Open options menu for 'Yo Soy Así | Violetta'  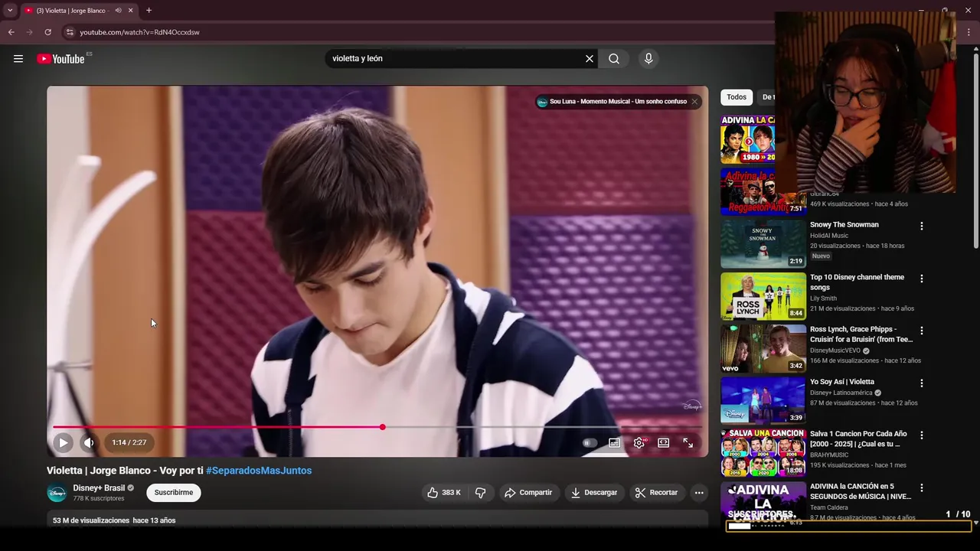[x=922, y=383]
